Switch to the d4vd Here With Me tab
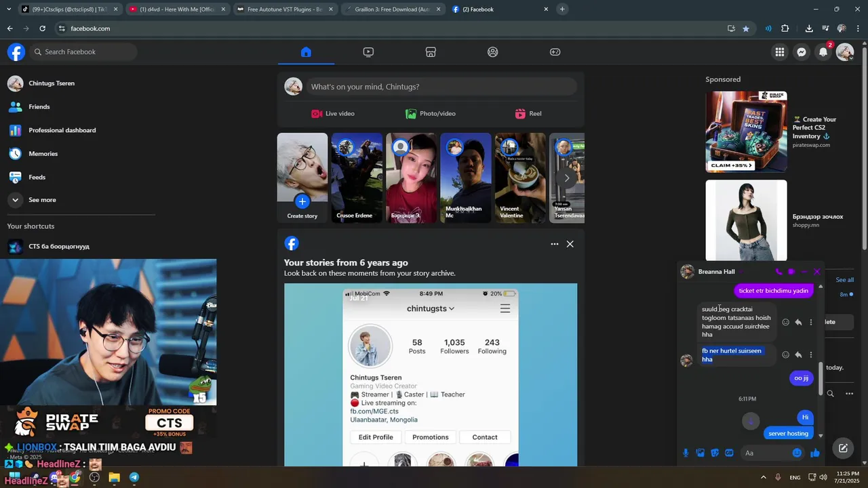The height and width of the screenshot is (488, 868). [x=177, y=9]
